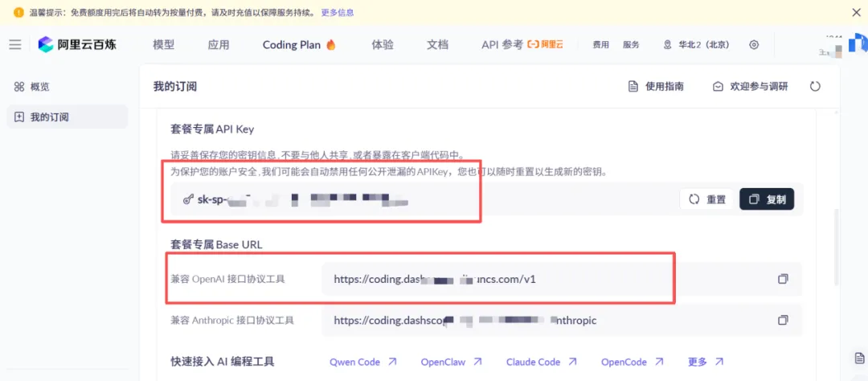868x381 pixels.
Task: Click the 兼容 Anthropic 接口协议工具 label
Action: tap(232, 320)
